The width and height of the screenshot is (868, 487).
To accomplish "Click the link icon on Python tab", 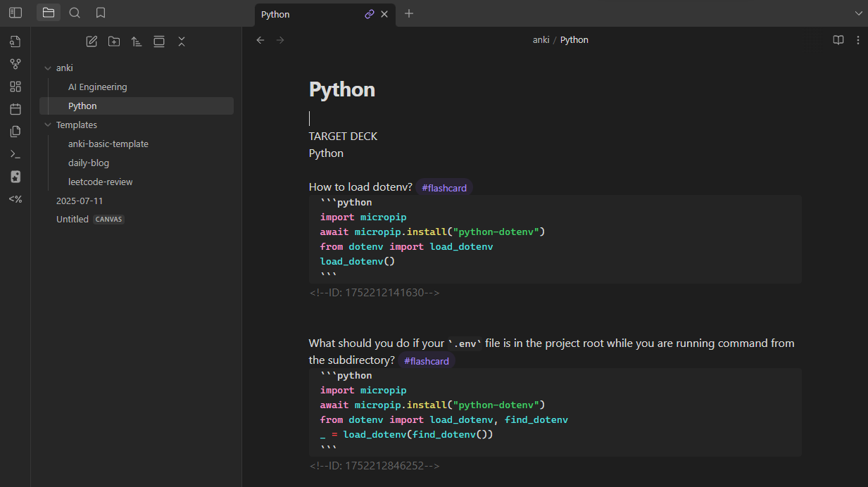I will (x=370, y=14).
